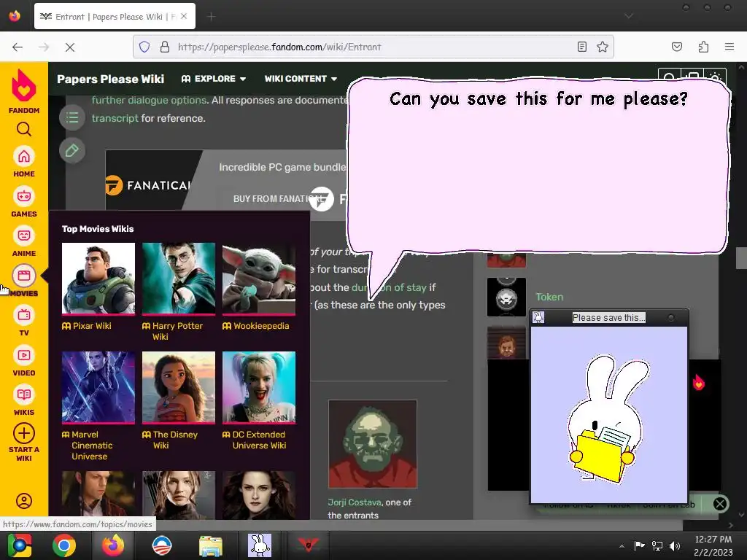Click the further dialogue options link
The height and width of the screenshot is (560, 747).
[149, 100]
